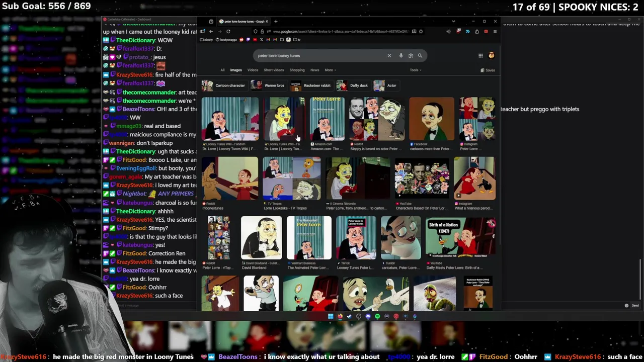
Task: Open the Windows Start button on taskbar
Action: [331, 316]
